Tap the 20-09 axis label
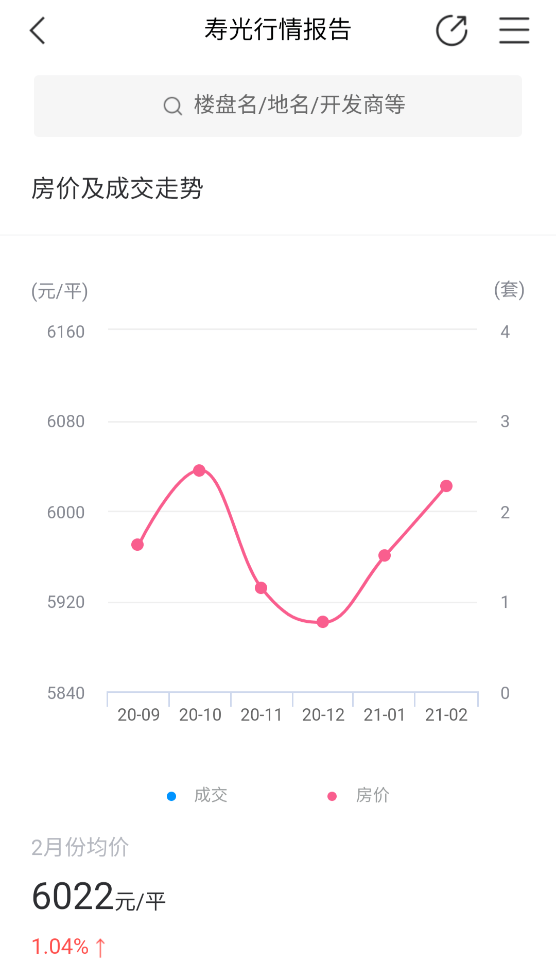 (138, 715)
